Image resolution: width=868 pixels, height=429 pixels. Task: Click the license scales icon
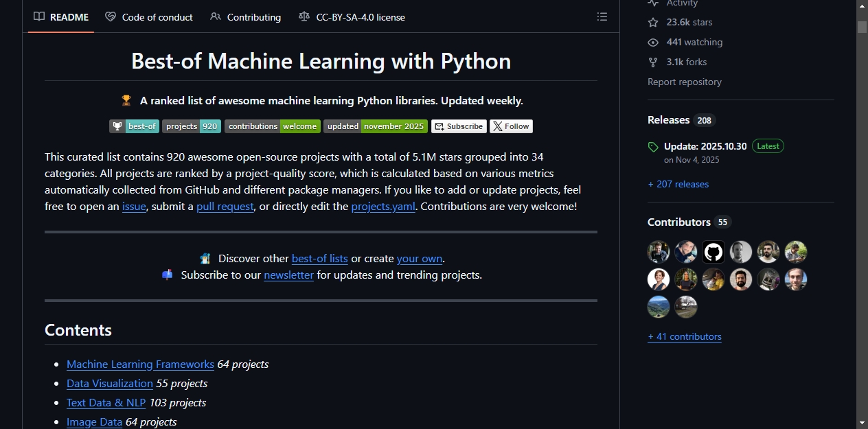pos(304,16)
